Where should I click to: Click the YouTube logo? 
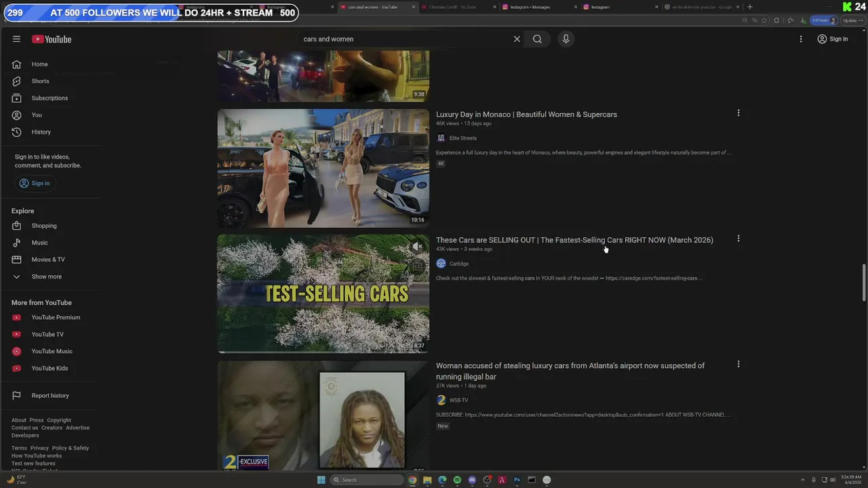(52, 39)
